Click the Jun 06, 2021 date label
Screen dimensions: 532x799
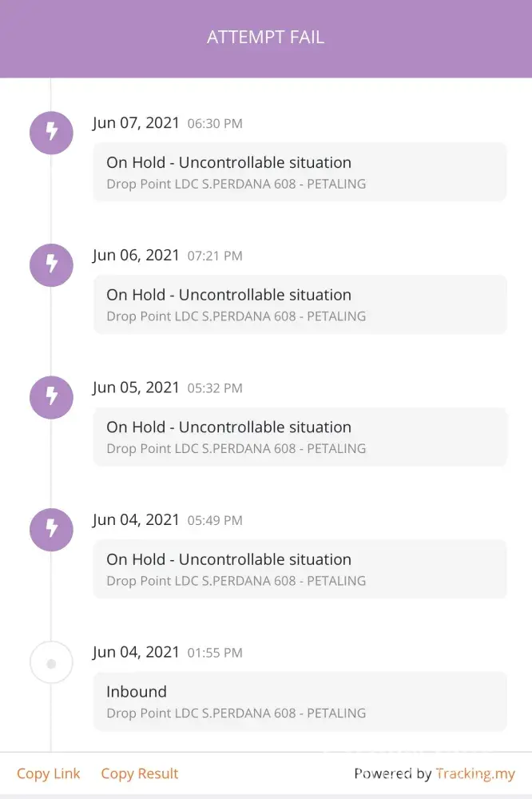click(136, 256)
